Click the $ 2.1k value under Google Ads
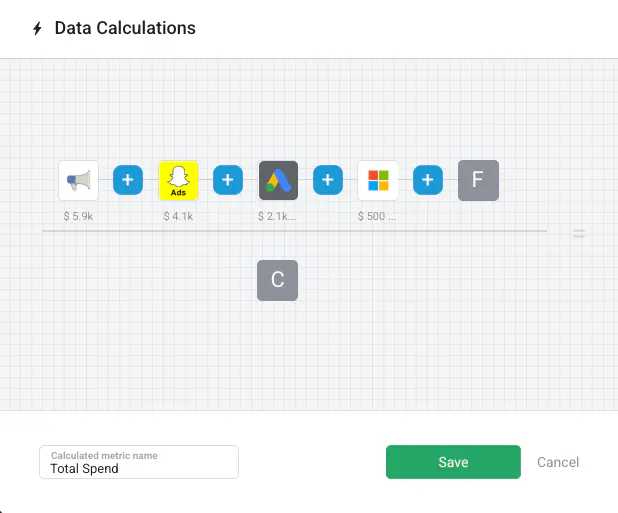The image size is (618, 513). click(x=278, y=215)
